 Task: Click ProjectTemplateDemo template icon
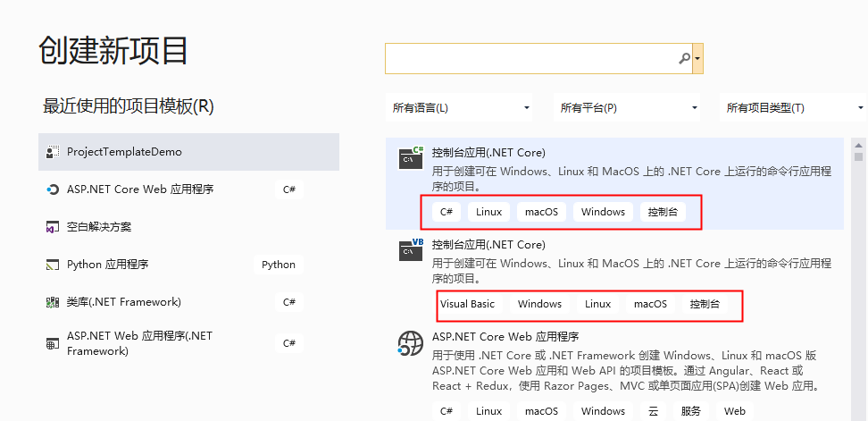(52, 152)
